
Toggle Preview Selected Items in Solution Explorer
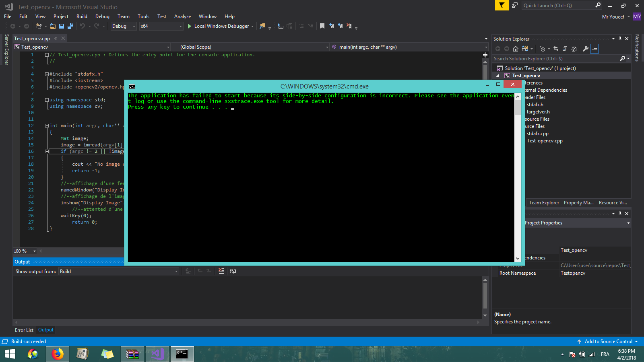594,49
